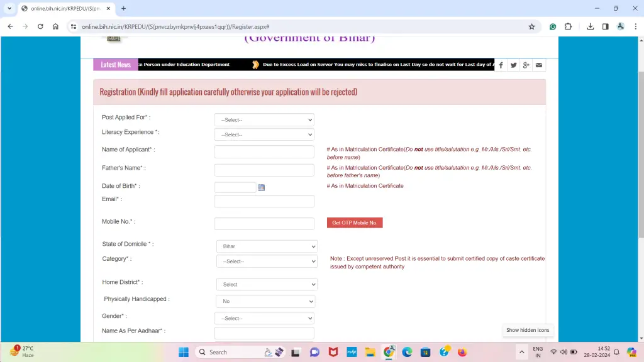644x362 pixels.
Task: Open the Category dropdown
Action: (x=267, y=261)
